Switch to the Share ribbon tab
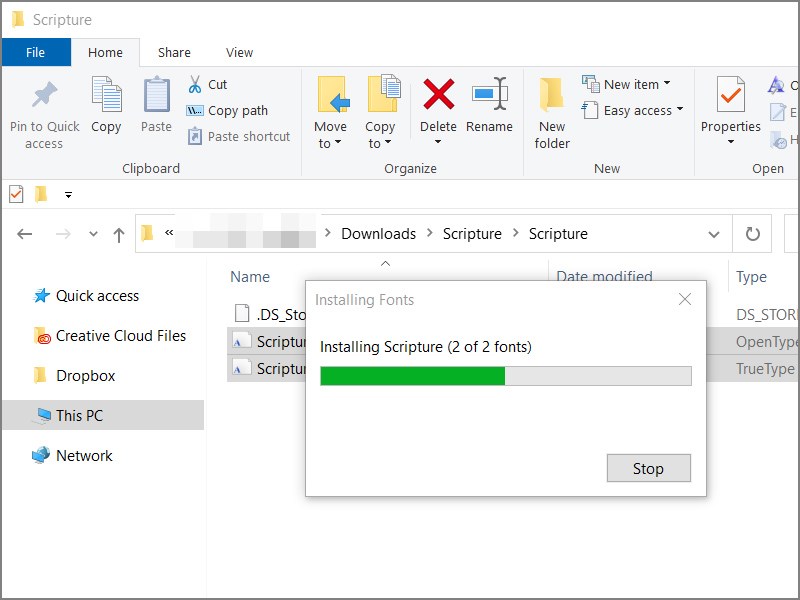The image size is (800, 600). [x=174, y=53]
